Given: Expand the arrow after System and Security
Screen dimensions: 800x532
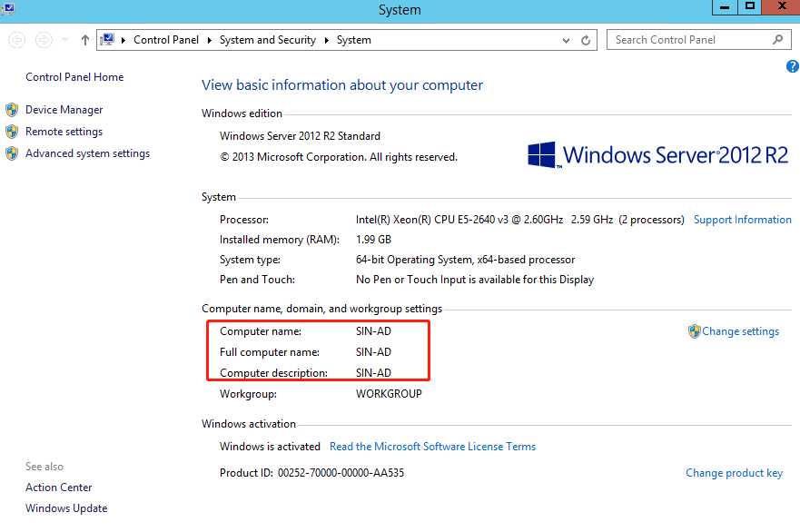Looking at the screenshot, I should (327, 40).
